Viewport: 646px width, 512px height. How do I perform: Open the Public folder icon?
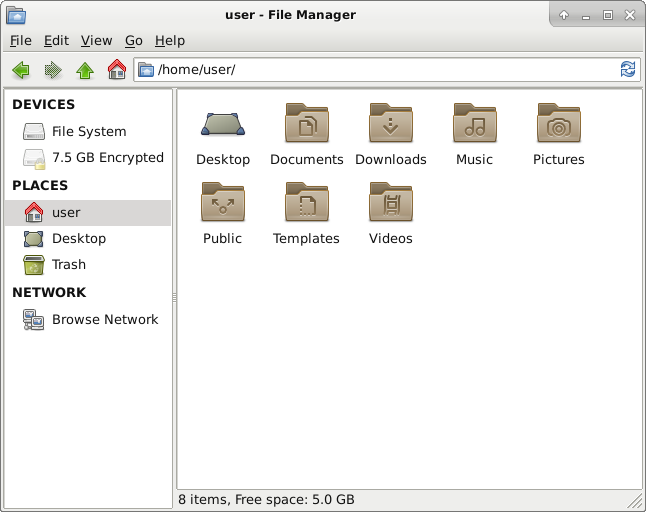223,202
